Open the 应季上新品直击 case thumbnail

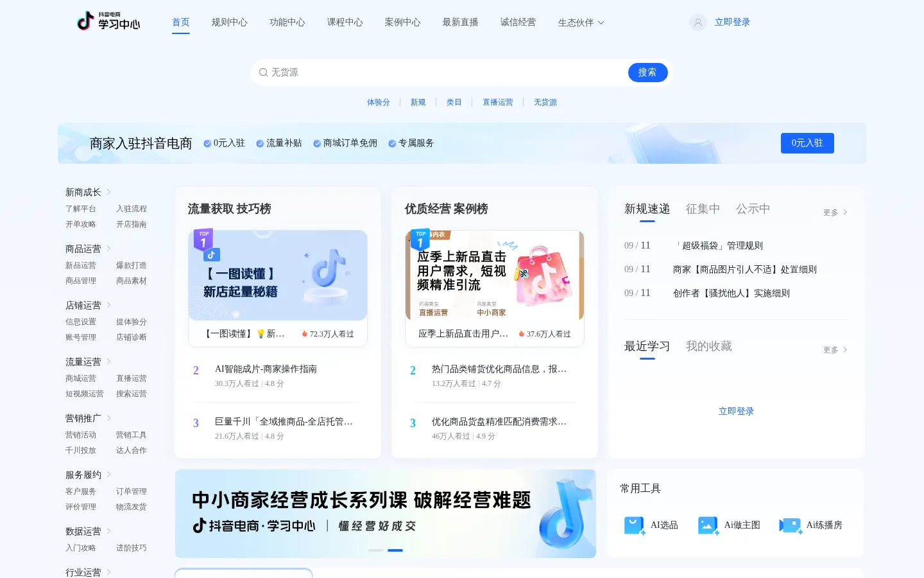(495, 276)
